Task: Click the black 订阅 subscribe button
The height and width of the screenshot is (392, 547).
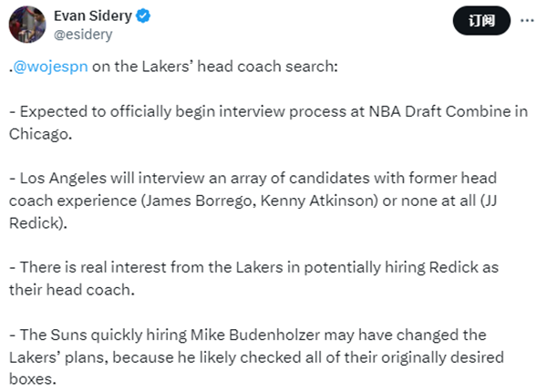Action: tap(481, 21)
